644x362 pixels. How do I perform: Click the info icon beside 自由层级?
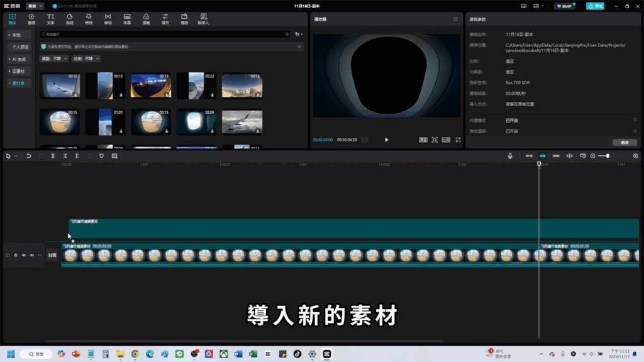click(x=635, y=131)
